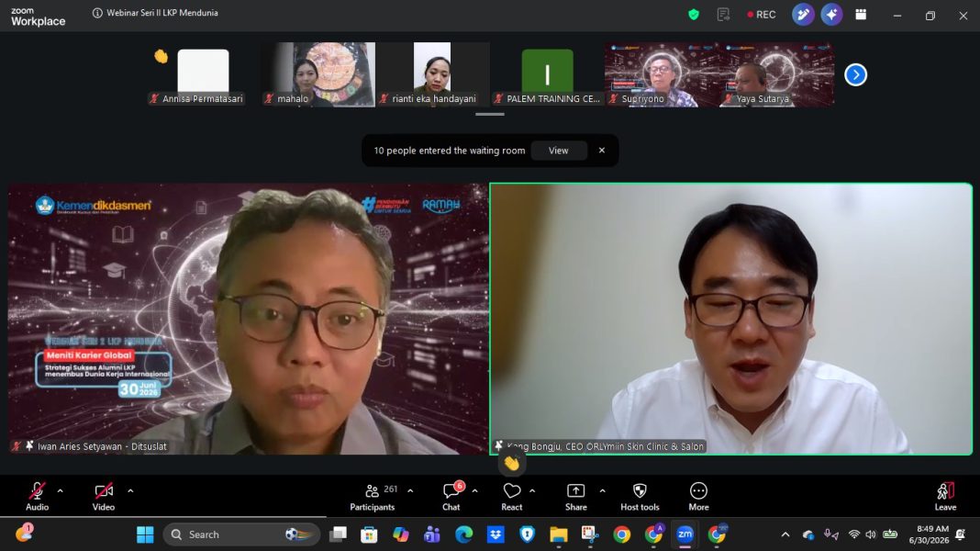Open the volume control in tray
This screenshot has height=551, width=980.
871,534
